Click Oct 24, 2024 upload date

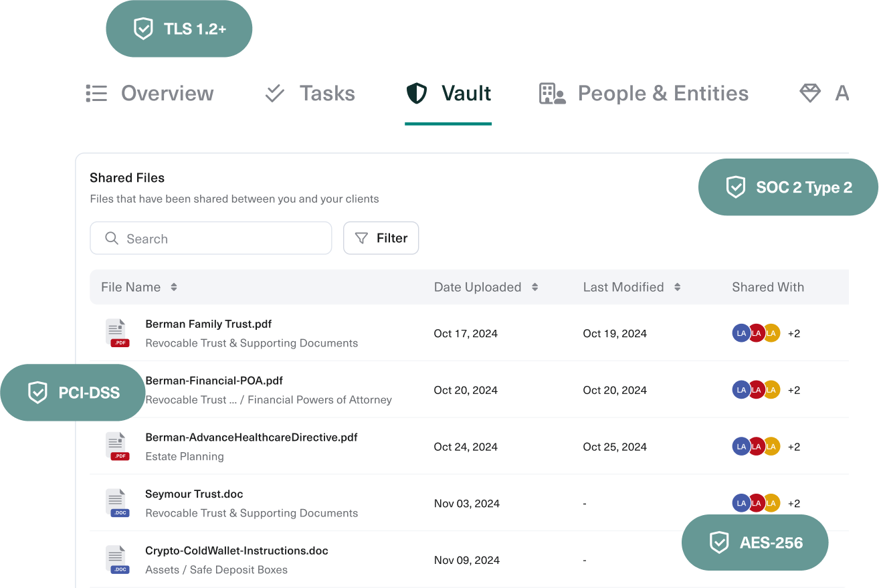(466, 447)
